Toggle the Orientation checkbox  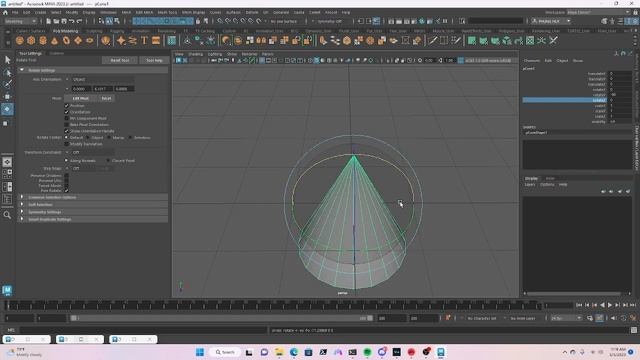click(x=67, y=112)
